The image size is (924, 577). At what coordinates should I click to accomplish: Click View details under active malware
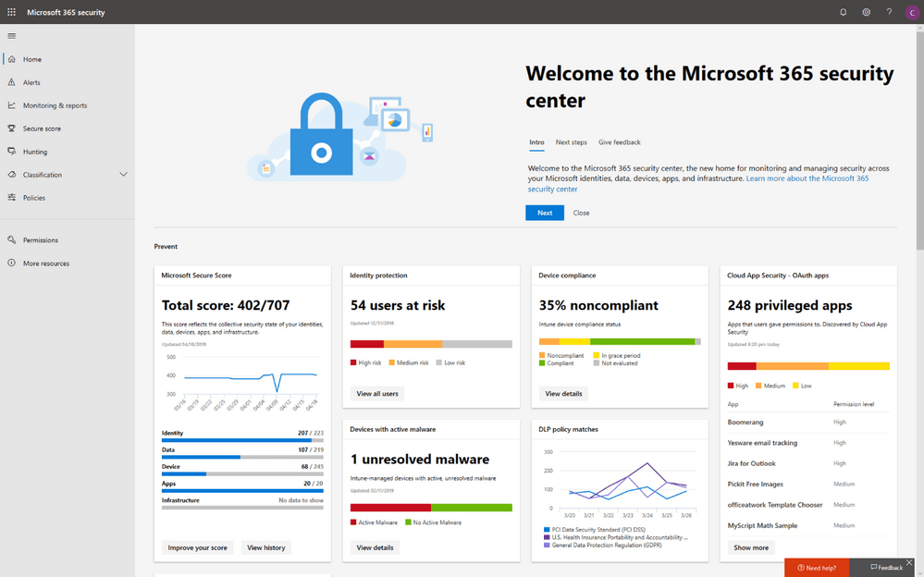point(375,547)
